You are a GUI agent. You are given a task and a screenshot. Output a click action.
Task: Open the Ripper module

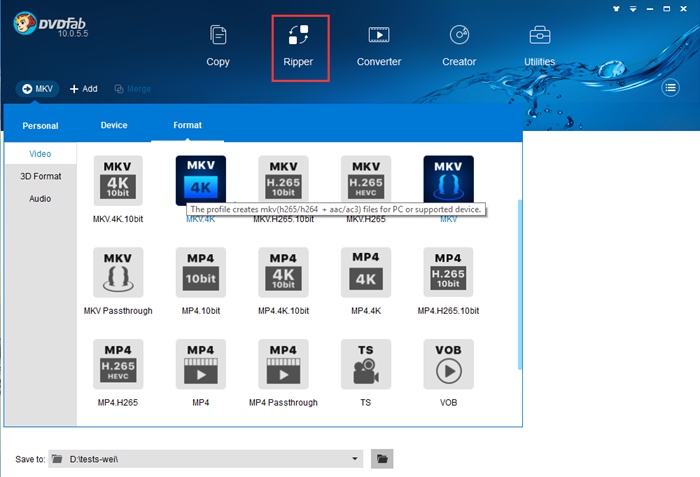pos(298,46)
